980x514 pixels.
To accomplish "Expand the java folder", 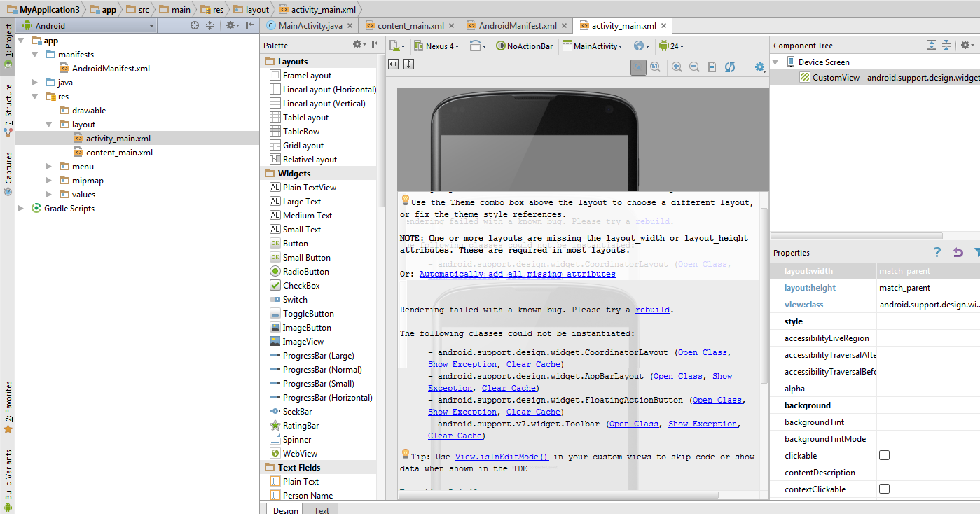I will (x=34, y=82).
